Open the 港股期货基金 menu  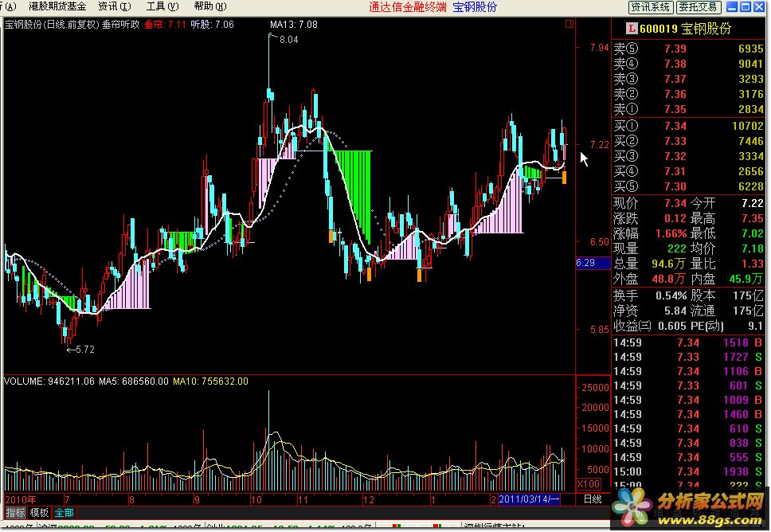pyautogui.click(x=57, y=6)
